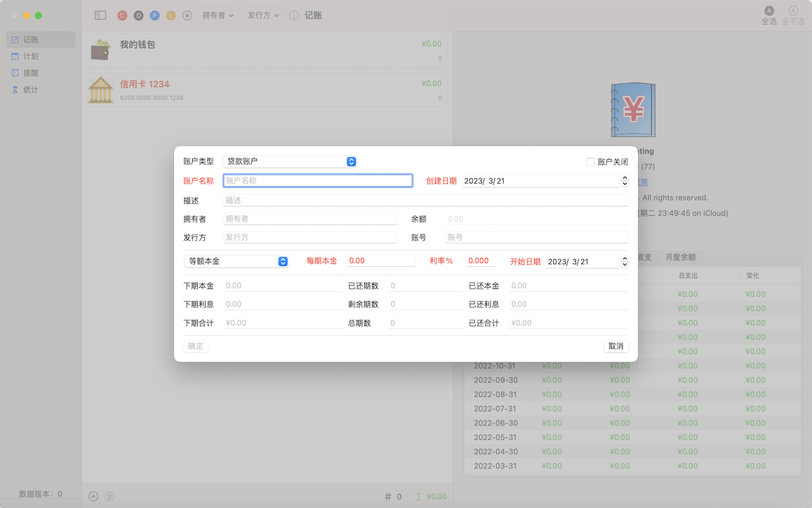
Task: Switch to the 月度余额 tab
Action: [681, 257]
